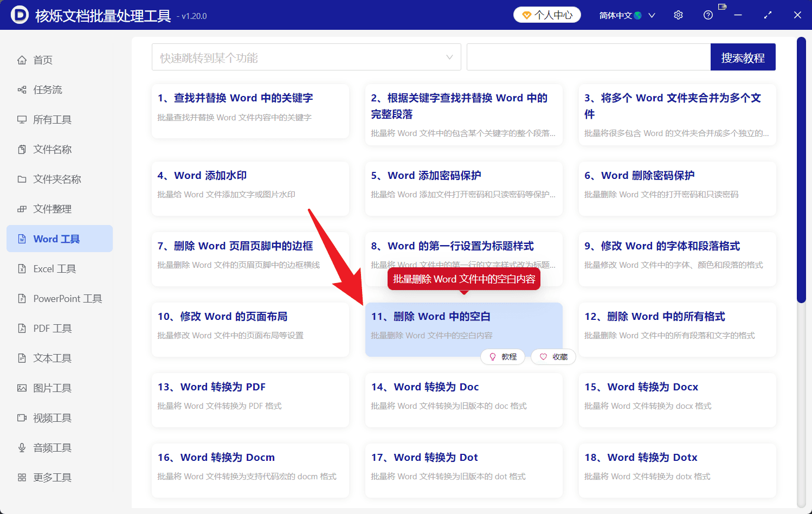Expand the 简体中文 language selector
812x514 pixels.
[x=627, y=15]
